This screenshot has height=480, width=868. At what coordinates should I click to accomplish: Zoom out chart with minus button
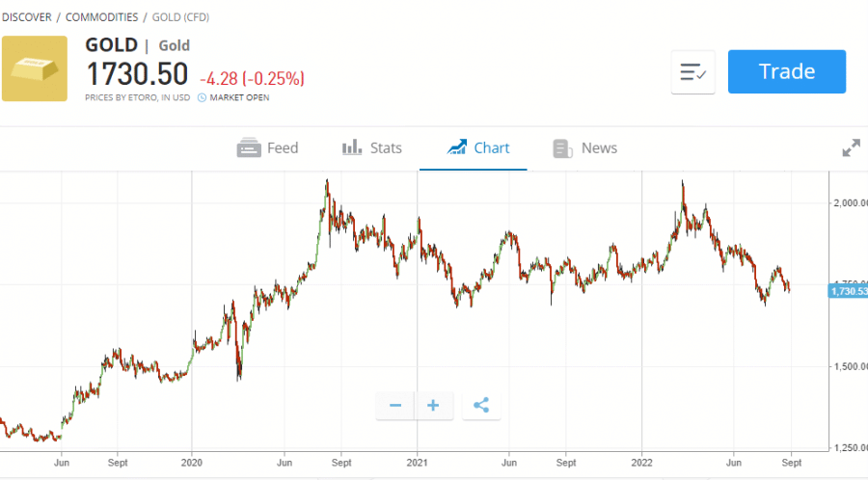(x=395, y=406)
